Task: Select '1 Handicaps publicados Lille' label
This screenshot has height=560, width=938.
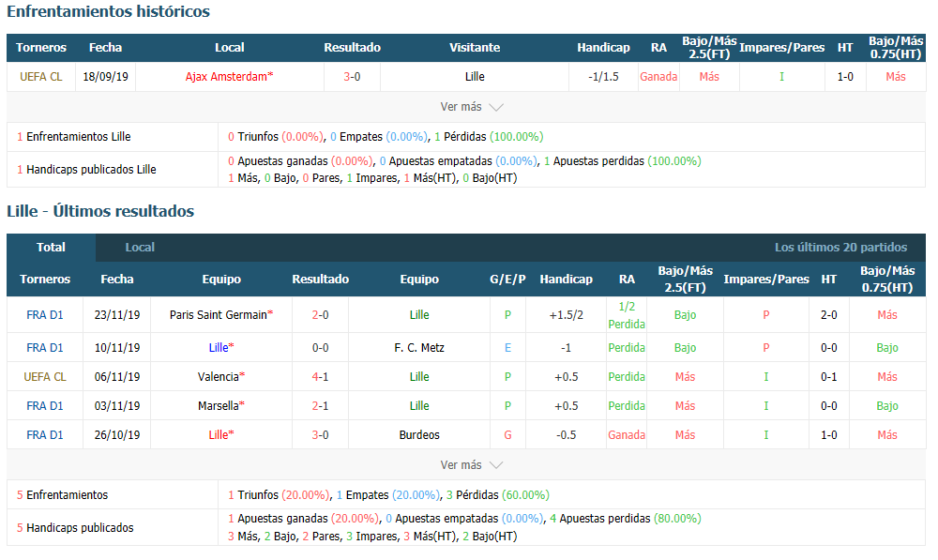Action: [x=86, y=170]
